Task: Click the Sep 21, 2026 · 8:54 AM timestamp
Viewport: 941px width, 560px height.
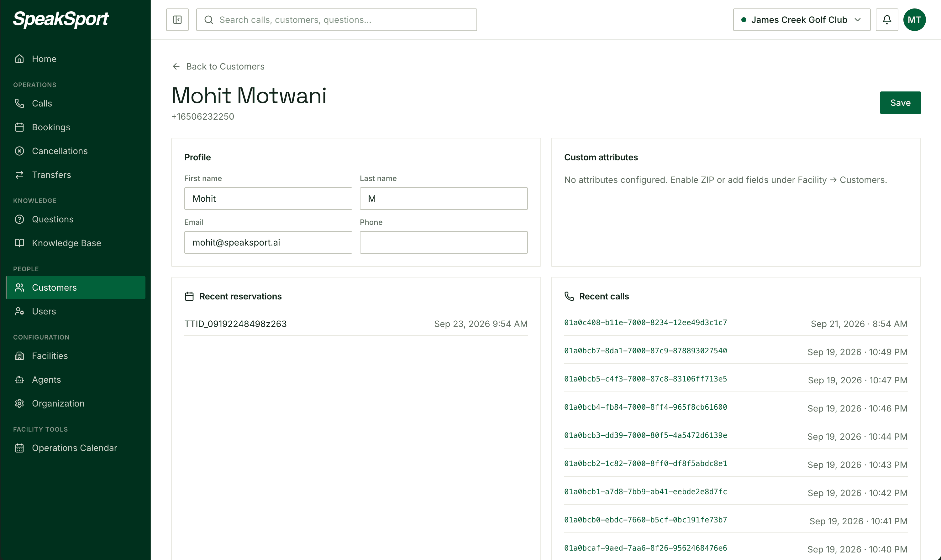Action: click(859, 324)
